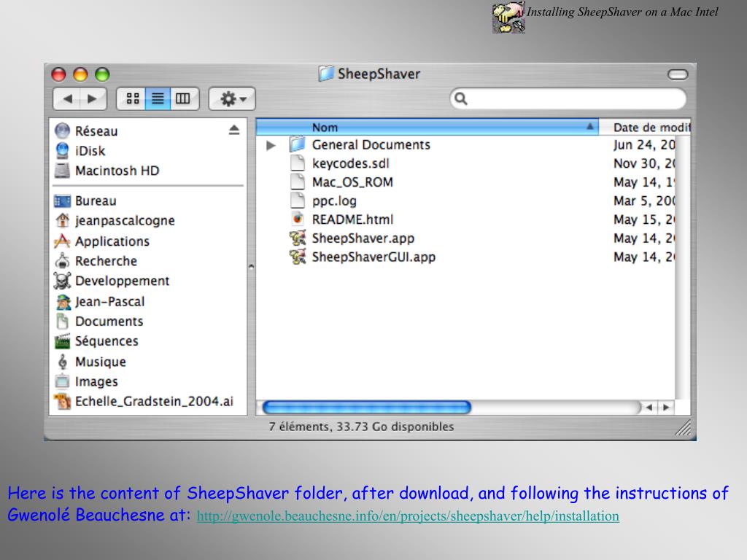
Task: Select Réseau network icon in sidebar
Action: (x=63, y=131)
